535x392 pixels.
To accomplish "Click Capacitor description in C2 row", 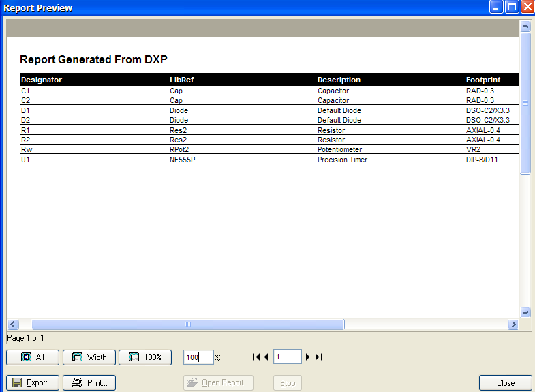I will (333, 100).
